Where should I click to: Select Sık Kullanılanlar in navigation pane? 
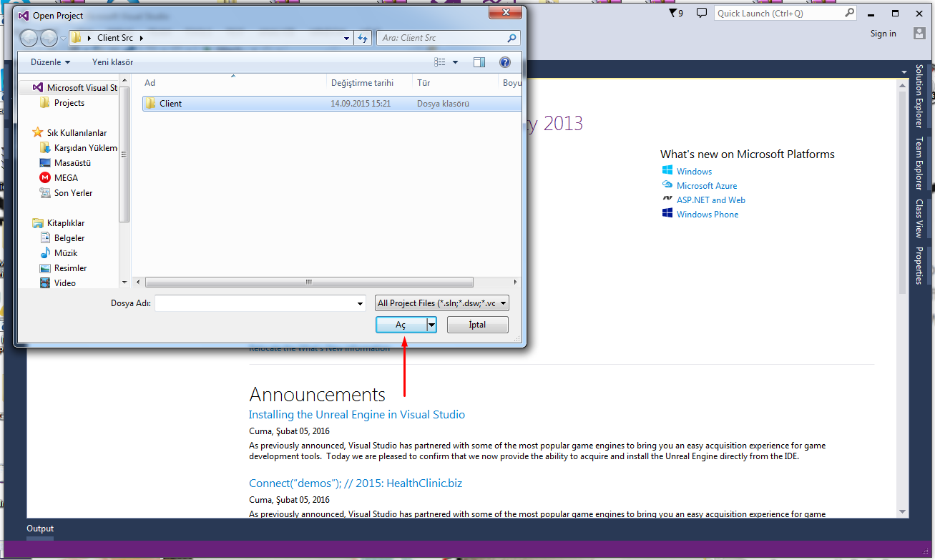pos(69,133)
